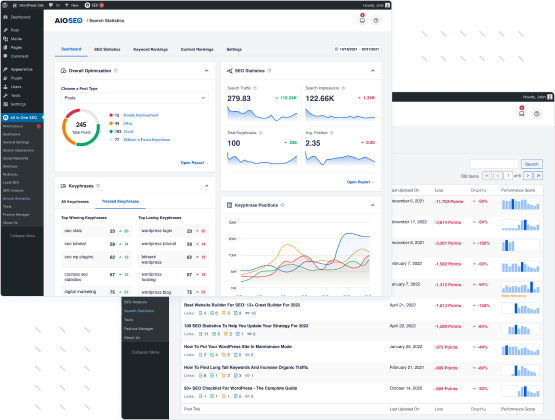This screenshot has width=555, height=420.
Task: Switch to the Content Rankings tab
Action: coord(197,50)
